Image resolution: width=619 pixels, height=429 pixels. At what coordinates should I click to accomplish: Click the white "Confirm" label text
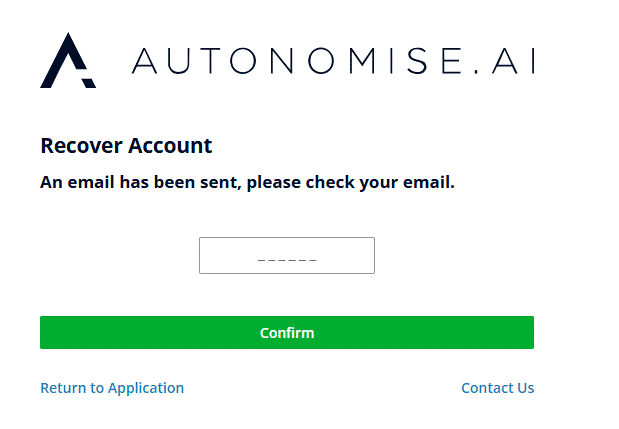tap(287, 333)
